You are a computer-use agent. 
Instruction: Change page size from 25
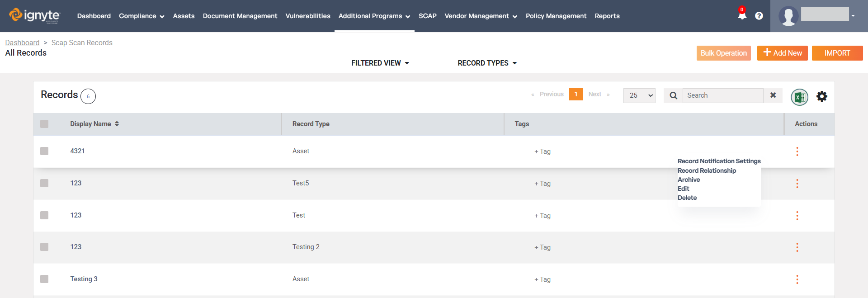pyautogui.click(x=639, y=95)
